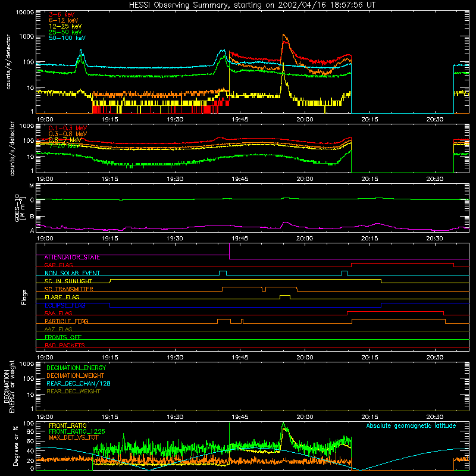Click the C flux class label
Viewport: 476px width, 476px height.
(32, 200)
